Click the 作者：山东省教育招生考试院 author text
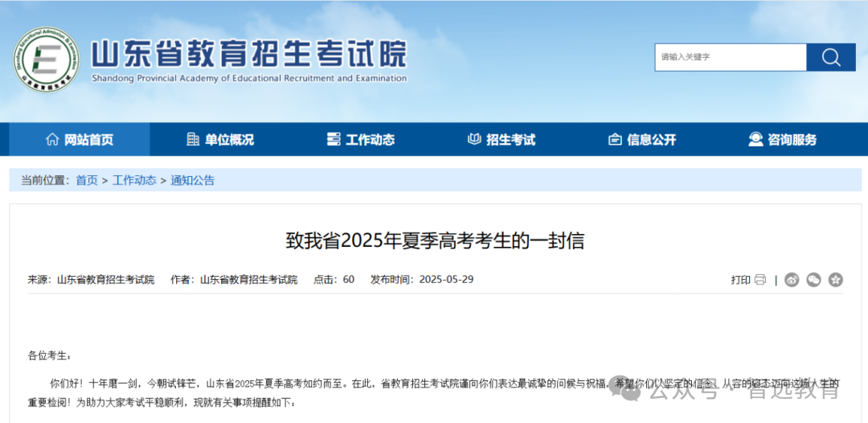The height and width of the screenshot is (423, 868). [x=234, y=280]
